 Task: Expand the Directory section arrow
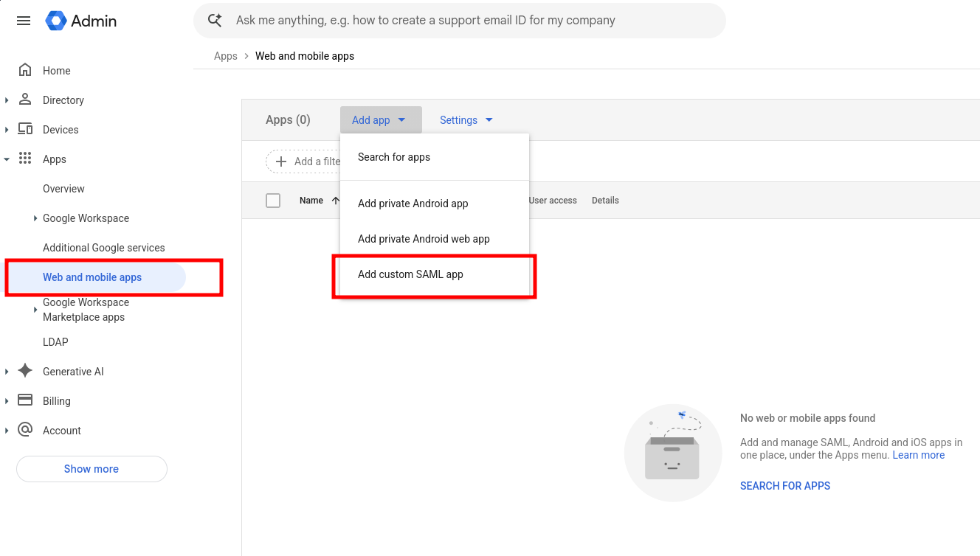7,100
